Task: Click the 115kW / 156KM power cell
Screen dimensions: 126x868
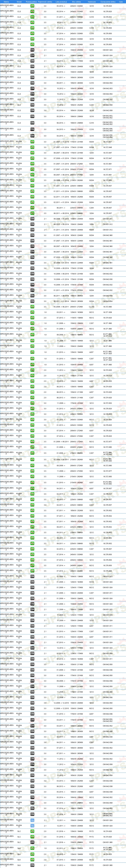Action: 76,318
